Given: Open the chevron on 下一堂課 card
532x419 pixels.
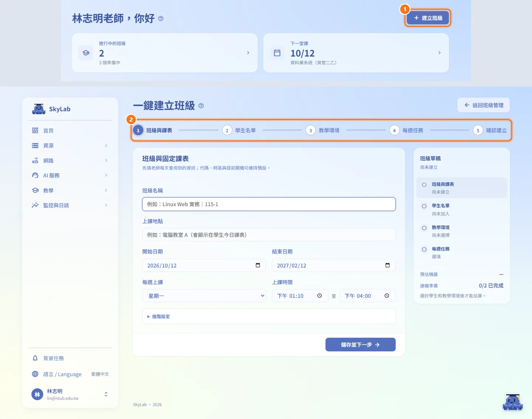Looking at the screenshot, I should (x=439, y=53).
